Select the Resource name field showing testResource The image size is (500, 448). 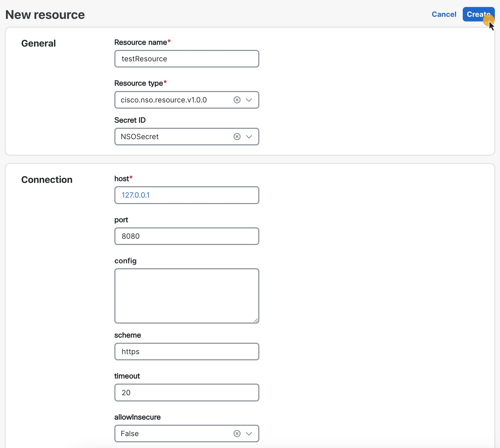click(x=187, y=59)
